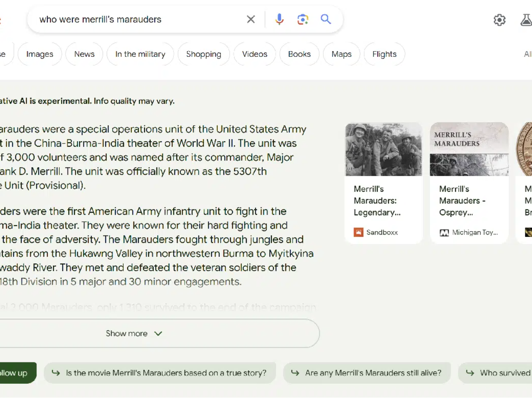This screenshot has width=532, height=398.
Task: Expand the answer with Show more
Action: pos(134,333)
